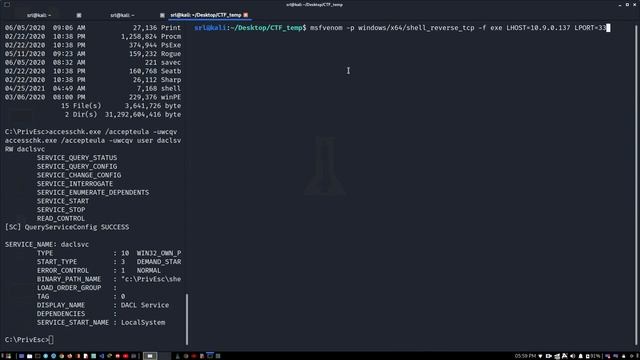This screenshot has height=360, width=640.
Task: Click the BINARY_PATH_NAME row
Action: 109,279
